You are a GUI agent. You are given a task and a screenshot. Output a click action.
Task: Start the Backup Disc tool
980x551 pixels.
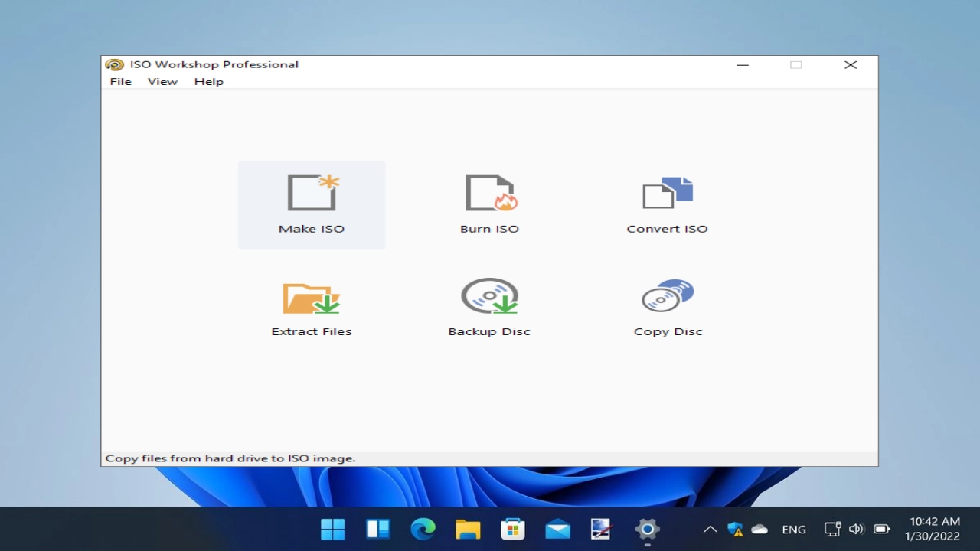click(x=489, y=308)
